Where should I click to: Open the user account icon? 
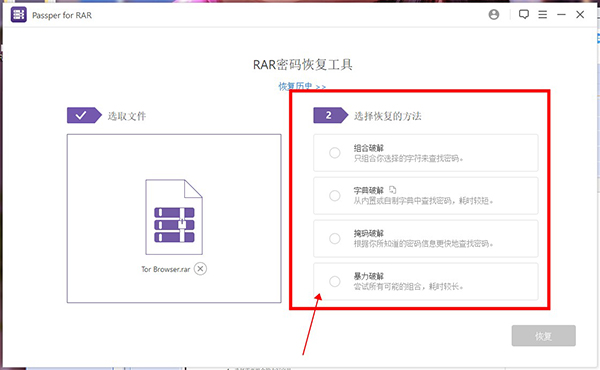tap(494, 15)
